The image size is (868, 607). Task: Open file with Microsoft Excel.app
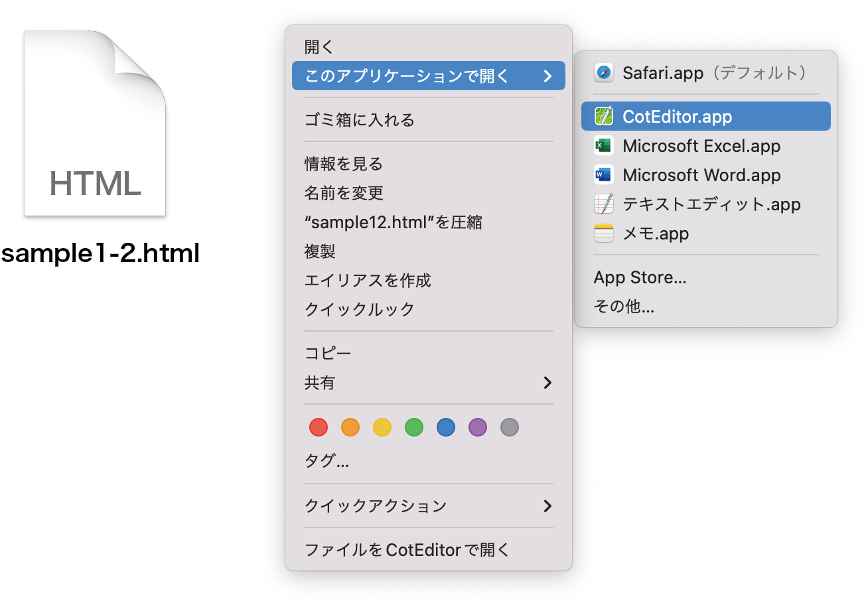click(x=706, y=145)
